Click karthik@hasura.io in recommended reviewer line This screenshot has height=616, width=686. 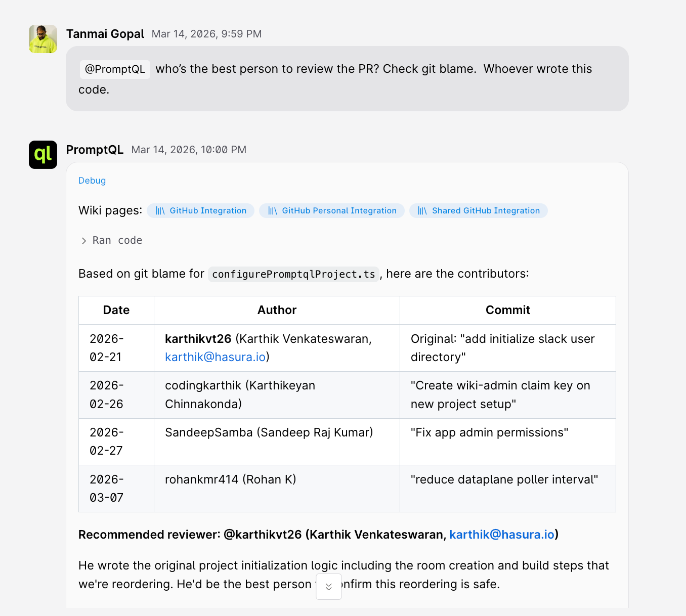point(501,535)
